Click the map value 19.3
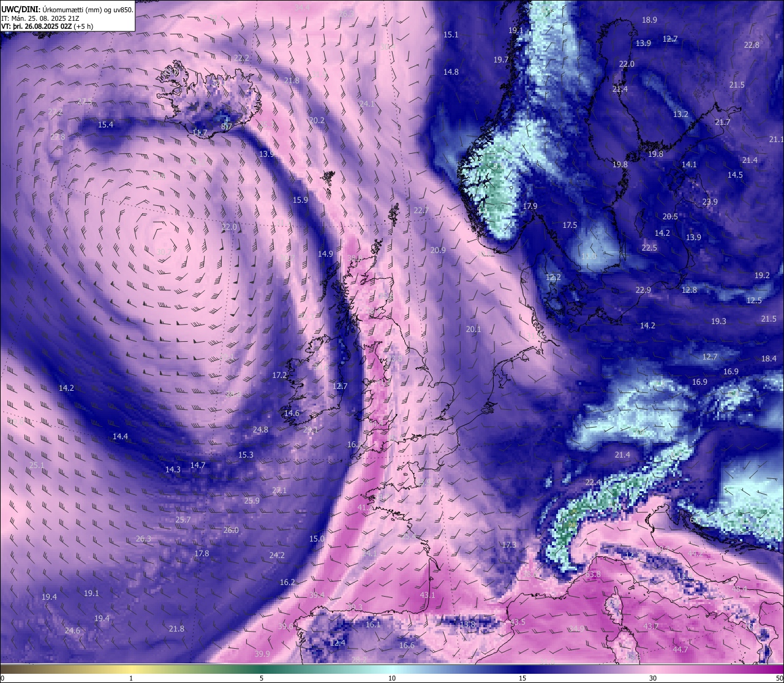The height and width of the screenshot is (683, 784). [x=718, y=322]
